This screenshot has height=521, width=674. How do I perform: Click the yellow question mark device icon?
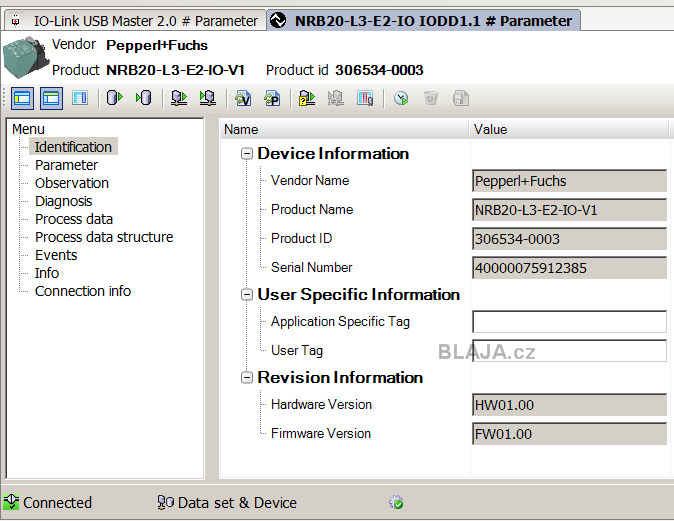point(307,98)
